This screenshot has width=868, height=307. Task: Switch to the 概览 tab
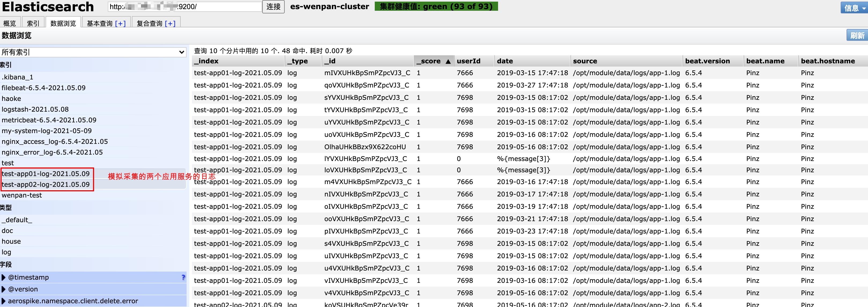click(x=10, y=23)
